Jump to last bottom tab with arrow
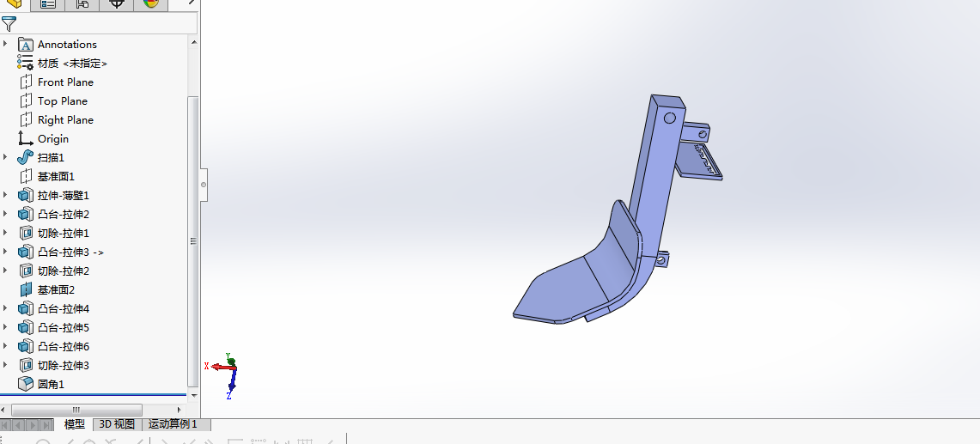This screenshot has width=980, height=444. (x=47, y=425)
